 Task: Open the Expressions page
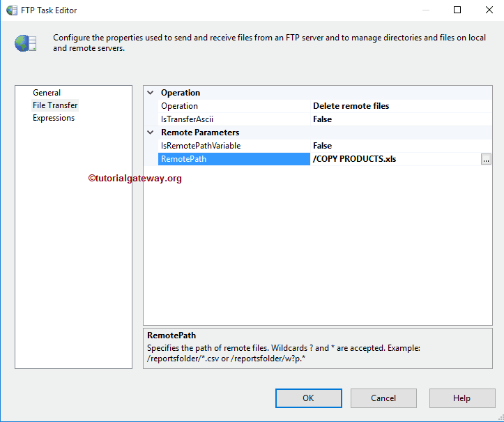click(54, 118)
